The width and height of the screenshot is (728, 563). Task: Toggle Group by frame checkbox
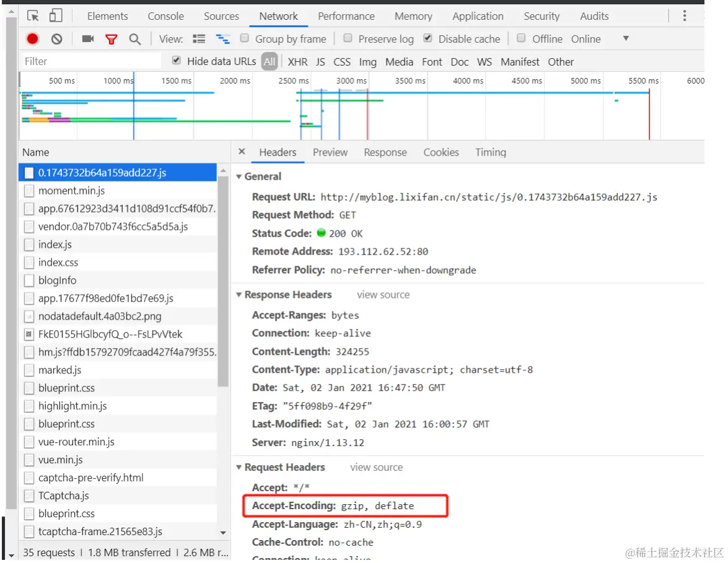click(244, 38)
